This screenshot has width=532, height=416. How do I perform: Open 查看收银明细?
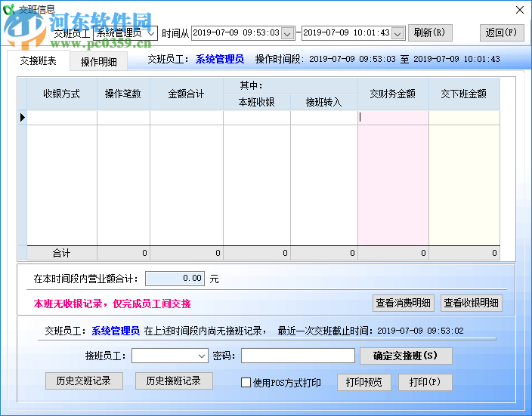pyautogui.click(x=471, y=303)
